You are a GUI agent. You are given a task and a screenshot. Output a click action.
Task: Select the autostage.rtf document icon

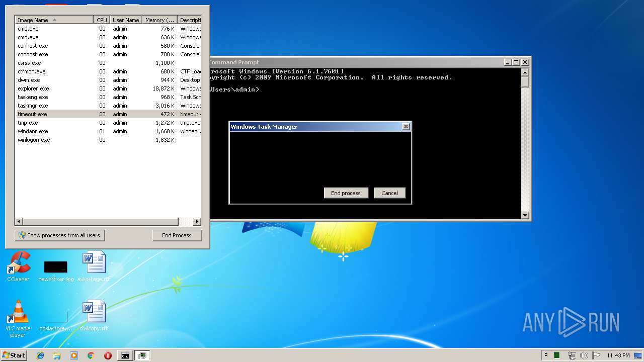94,266
